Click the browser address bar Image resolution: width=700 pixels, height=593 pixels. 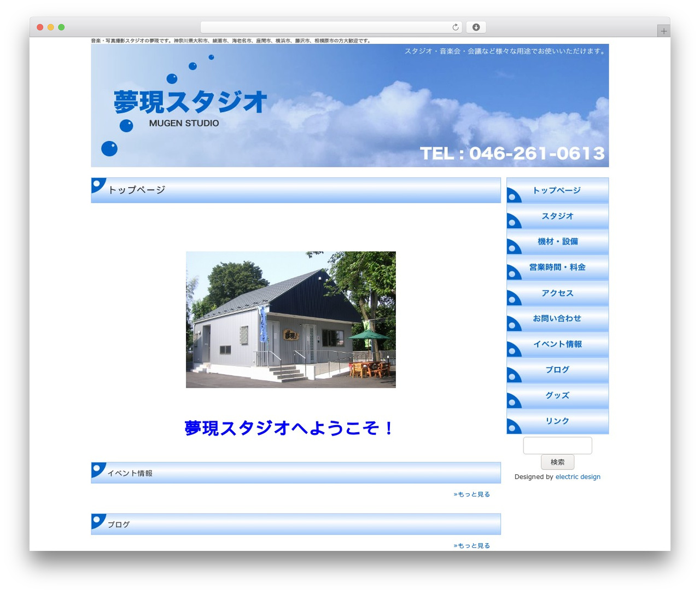[331, 27]
